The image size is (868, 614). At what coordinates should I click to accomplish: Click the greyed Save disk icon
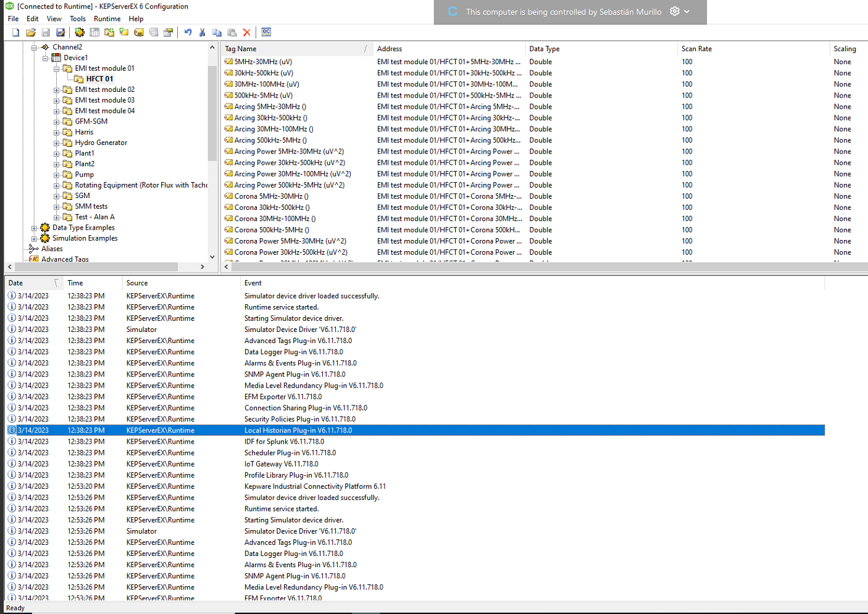[46, 32]
